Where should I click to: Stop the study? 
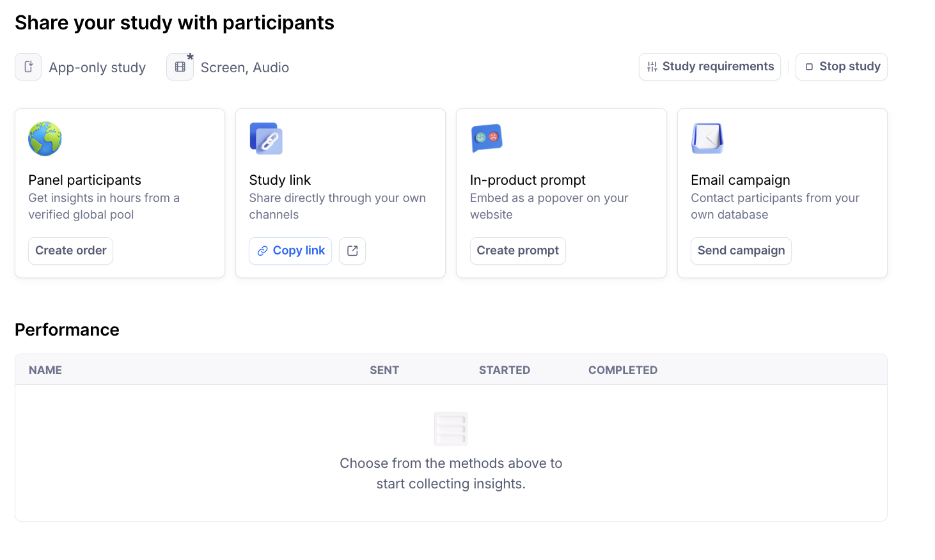842,67
